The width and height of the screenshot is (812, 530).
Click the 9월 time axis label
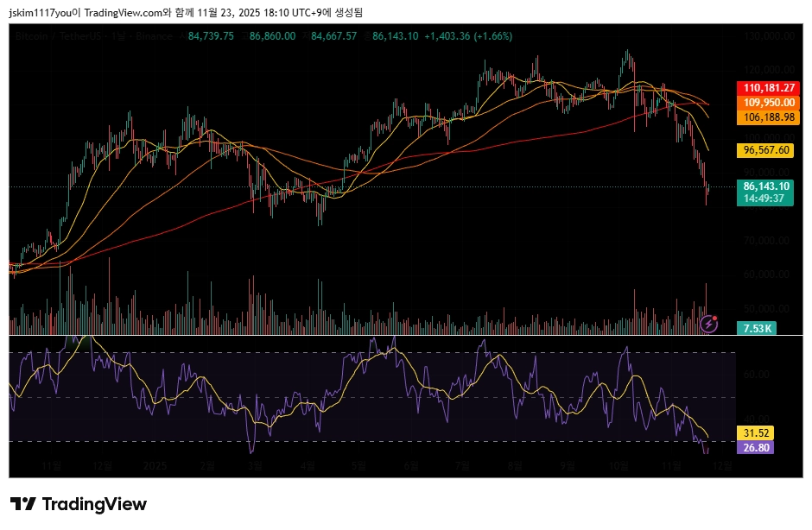tap(567, 466)
